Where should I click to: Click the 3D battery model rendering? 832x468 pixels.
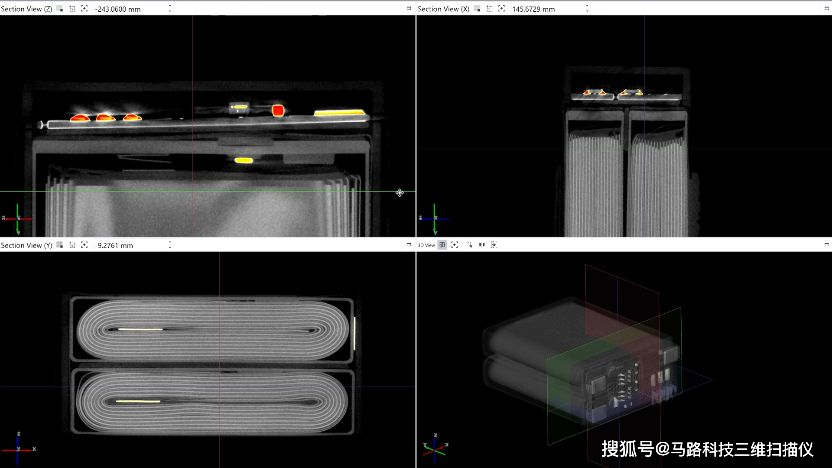tap(581, 361)
